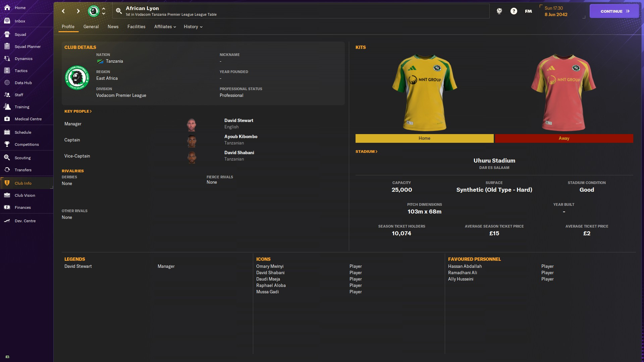Switch to the General tab
644x362 pixels.
pyautogui.click(x=91, y=27)
